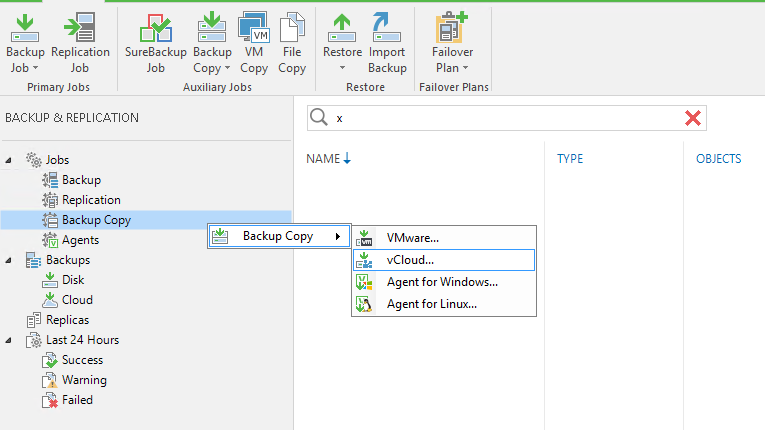Click the Warning status icon
Viewport: 765px width, 430px height.
tap(50, 380)
